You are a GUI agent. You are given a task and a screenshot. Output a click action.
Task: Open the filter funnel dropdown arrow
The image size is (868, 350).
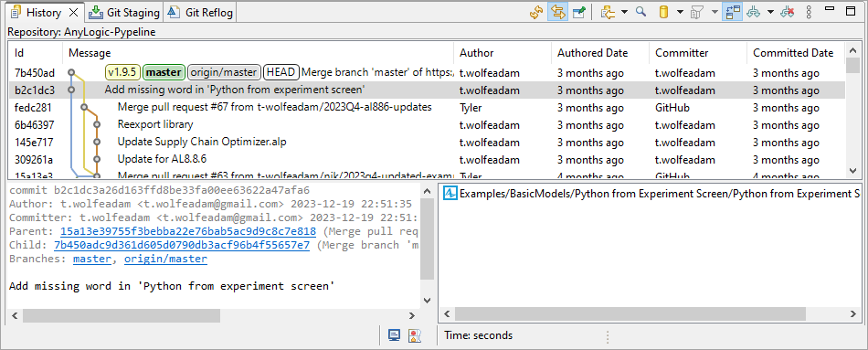click(715, 12)
